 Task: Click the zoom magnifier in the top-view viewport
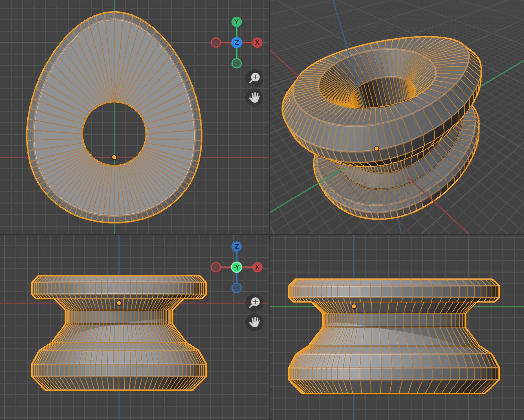(254, 78)
